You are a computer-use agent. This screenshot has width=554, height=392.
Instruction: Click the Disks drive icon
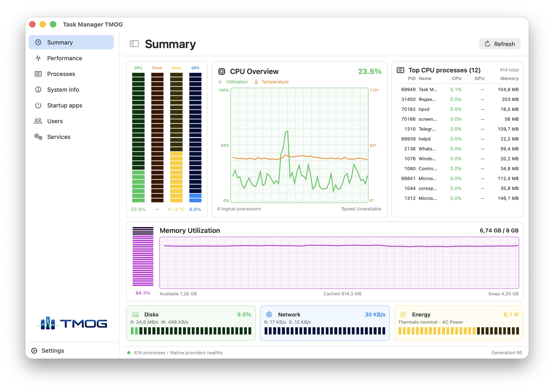coord(135,314)
